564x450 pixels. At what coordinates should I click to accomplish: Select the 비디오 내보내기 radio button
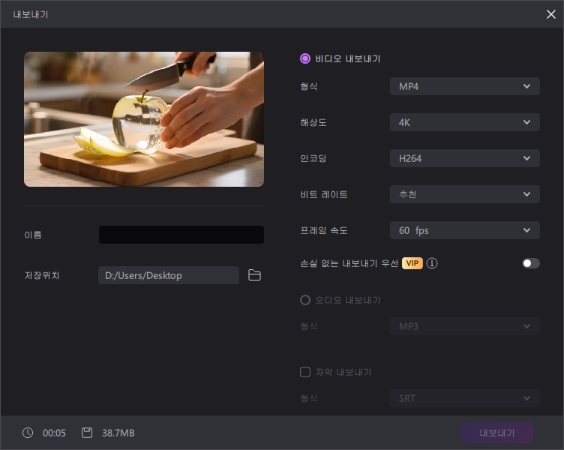pos(305,58)
